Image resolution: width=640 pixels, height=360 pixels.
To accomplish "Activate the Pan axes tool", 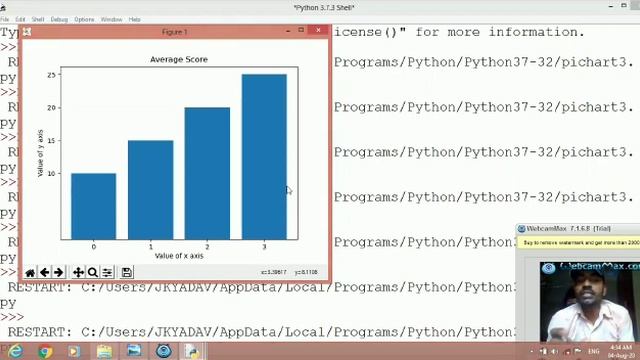I will [x=78, y=272].
